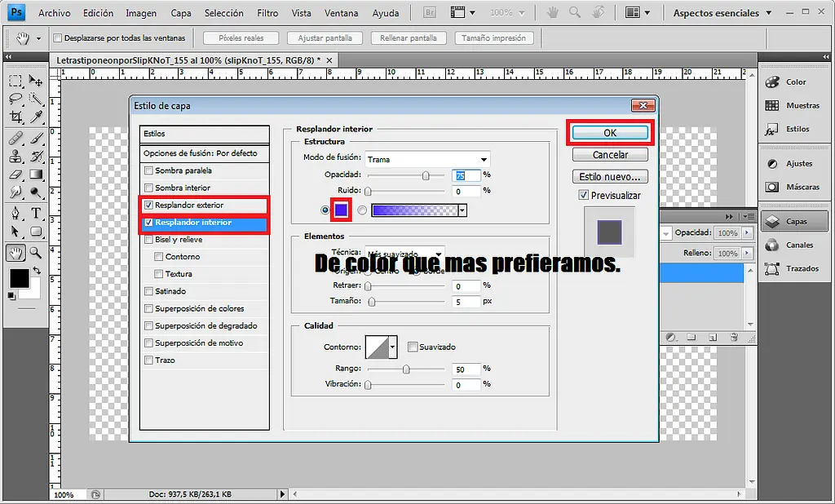
Task: Open the gradient picker arrow
Action: 462,210
